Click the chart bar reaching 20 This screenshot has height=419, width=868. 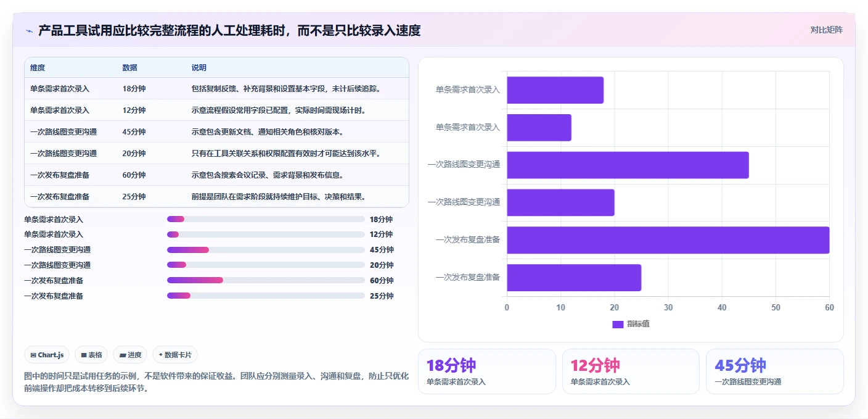560,202
